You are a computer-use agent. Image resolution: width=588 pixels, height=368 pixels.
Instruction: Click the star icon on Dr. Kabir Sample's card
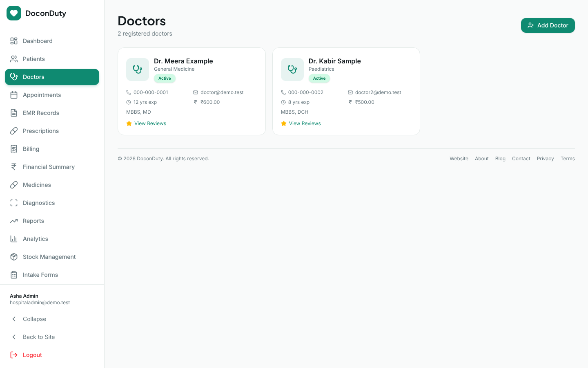point(284,123)
